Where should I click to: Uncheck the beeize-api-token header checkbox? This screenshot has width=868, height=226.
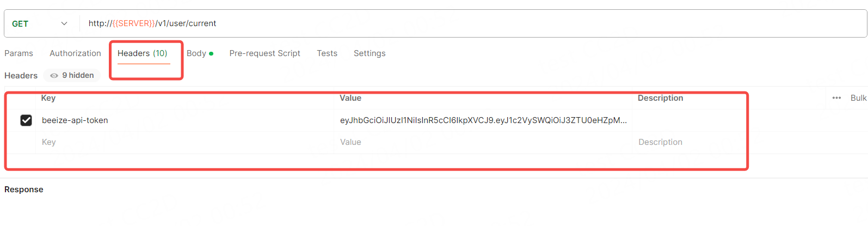(x=26, y=120)
